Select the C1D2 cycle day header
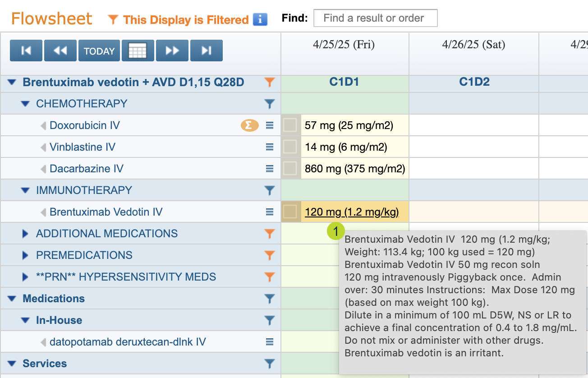Image resolution: width=588 pixels, height=378 pixels. [x=474, y=82]
